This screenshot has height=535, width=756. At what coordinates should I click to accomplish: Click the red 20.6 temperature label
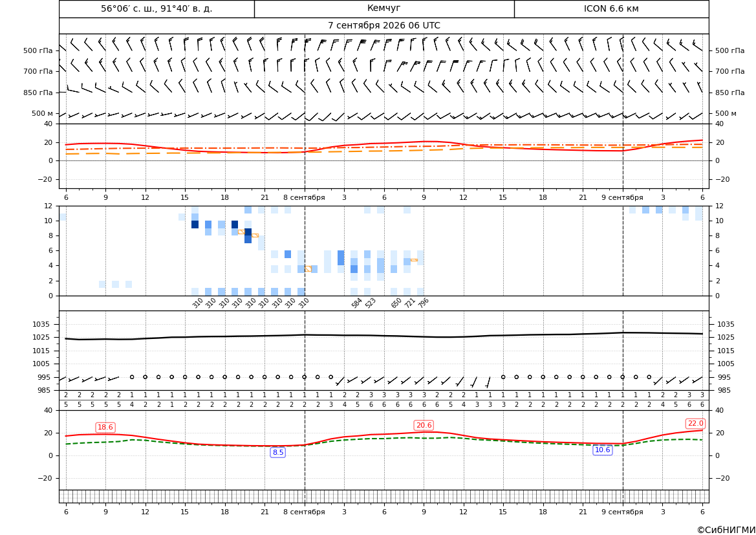click(x=424, y=426)
